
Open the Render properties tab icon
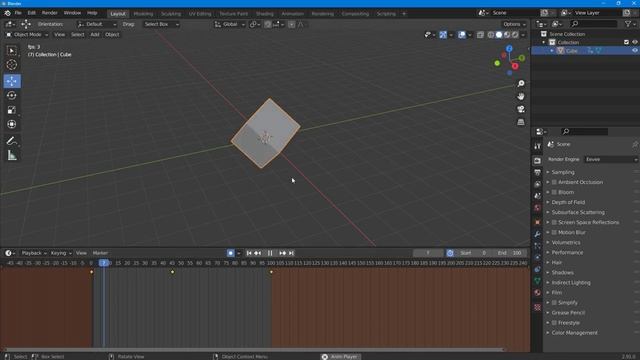(537, 161)
